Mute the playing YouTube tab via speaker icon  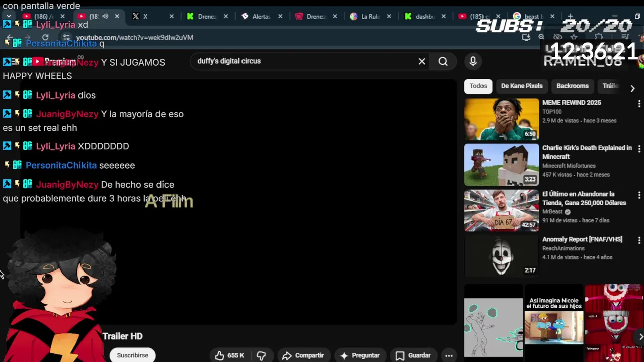(x=105, y=16)
